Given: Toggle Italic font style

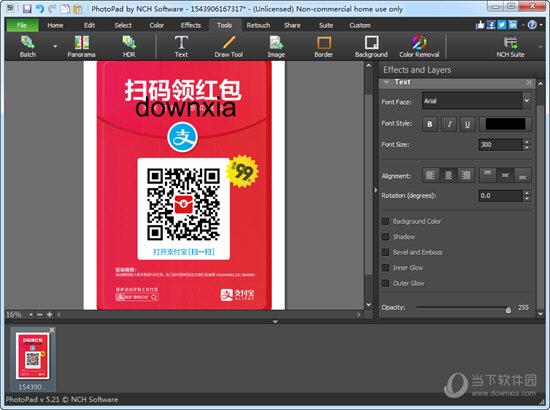Looking at the screenshot, I should pyautogui.click(x=449, y=124).
